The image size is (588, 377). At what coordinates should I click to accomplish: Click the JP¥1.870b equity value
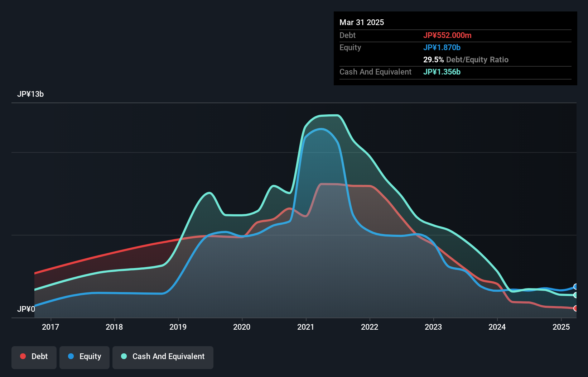pyautogui.click(x=442, y=47)
